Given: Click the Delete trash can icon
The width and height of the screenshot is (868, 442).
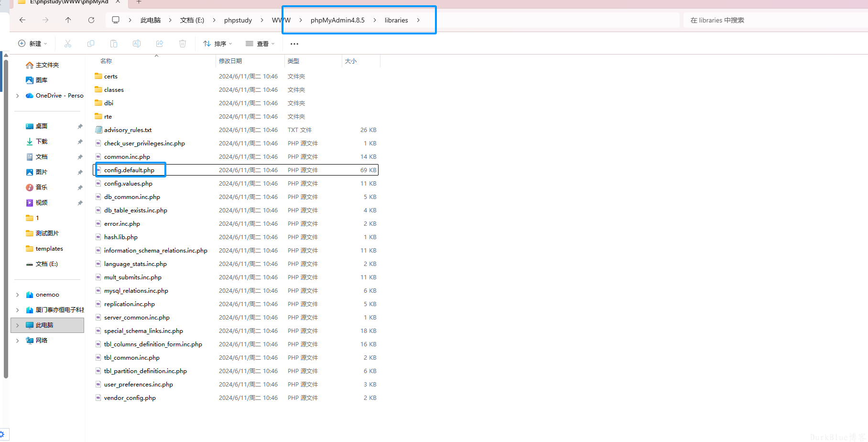Looking at the screenshot, I should click(x=183, y=44).
